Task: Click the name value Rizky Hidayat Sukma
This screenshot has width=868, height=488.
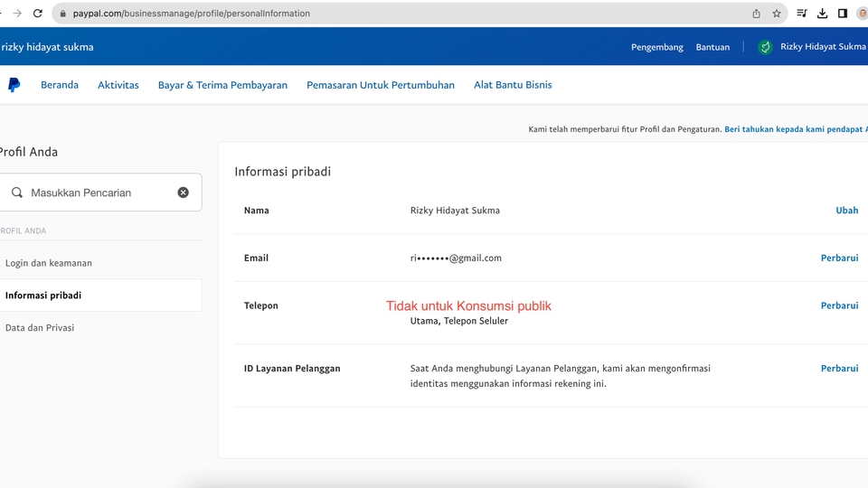Action: point(455,211)
